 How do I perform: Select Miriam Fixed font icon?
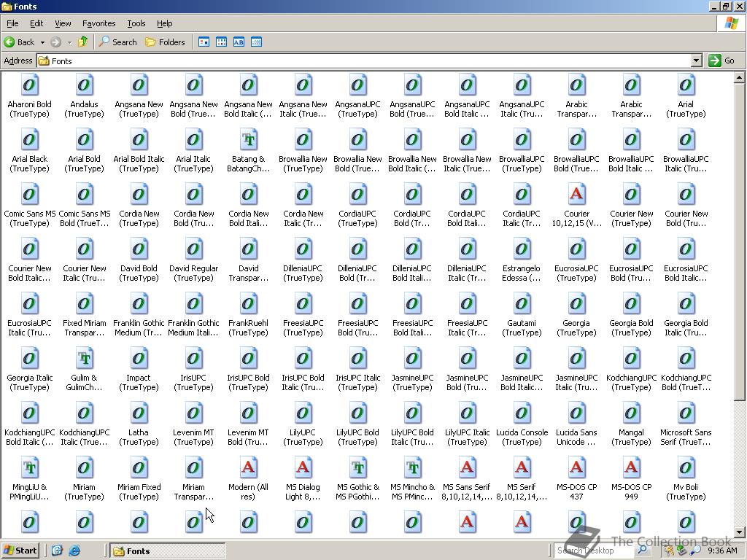pyautogui.click(x=139, y=469)
